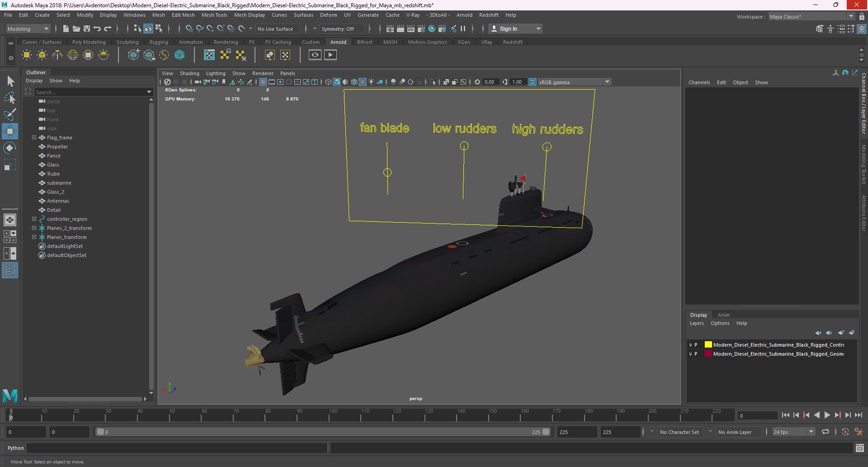This screenshot has height=467, width=868.
Task: Open the 24 fps frame rate dropdown
Action: [x=794, y=432]
